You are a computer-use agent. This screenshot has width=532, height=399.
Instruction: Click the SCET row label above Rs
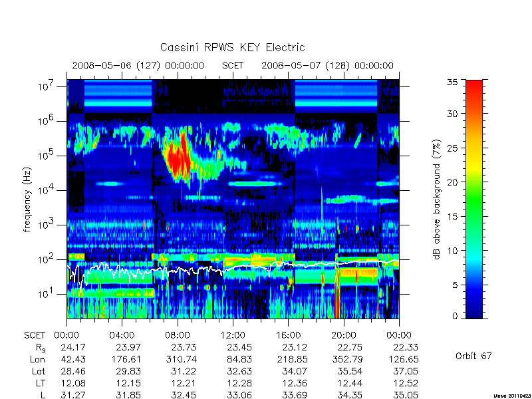point(35,336)
